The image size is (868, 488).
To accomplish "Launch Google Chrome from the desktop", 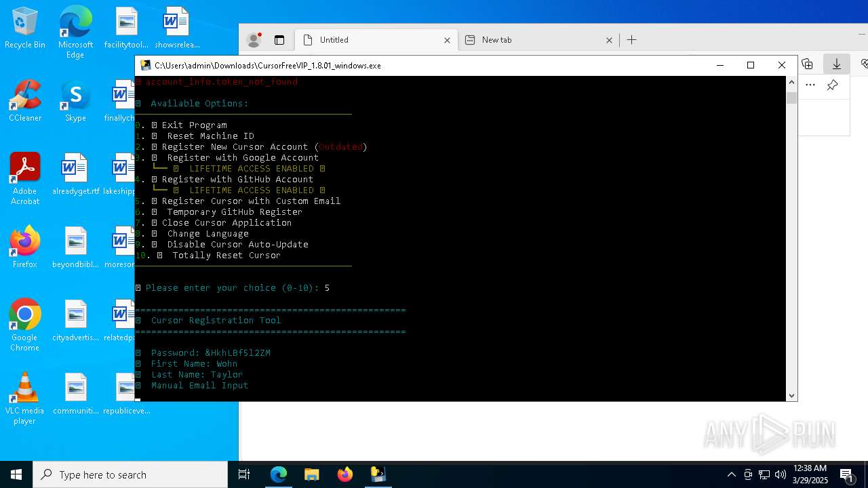I will 24,325.
